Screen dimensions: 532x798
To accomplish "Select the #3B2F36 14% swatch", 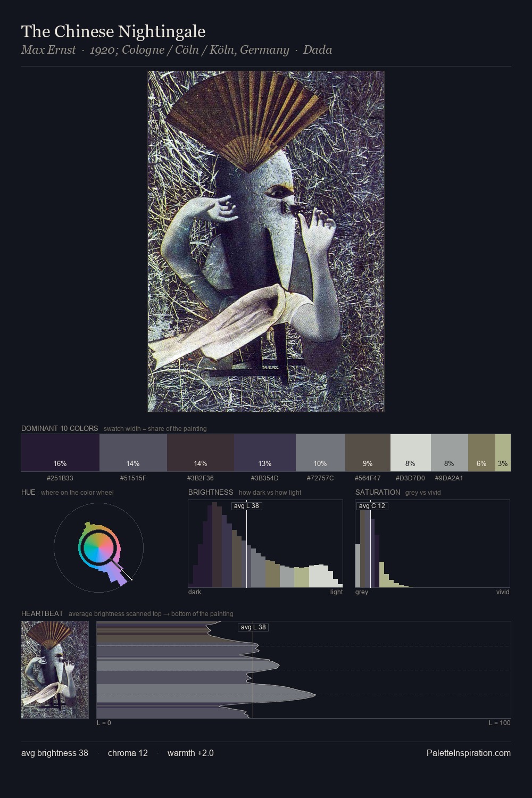I will 201,453.
